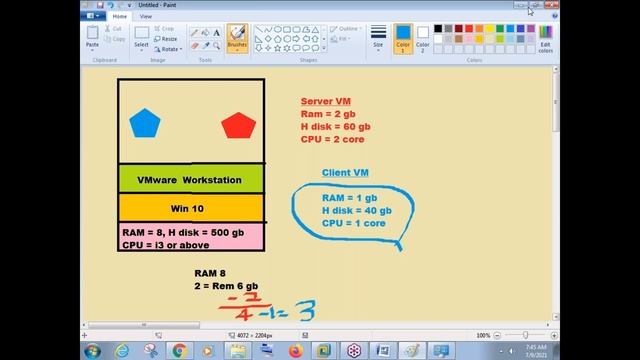Choose the Left arrow shape
This screenshot has height=360, width=640.
[306, 39]
